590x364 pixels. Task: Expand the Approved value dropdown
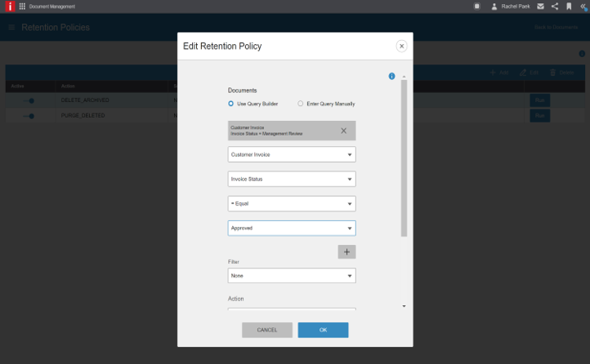291,229
